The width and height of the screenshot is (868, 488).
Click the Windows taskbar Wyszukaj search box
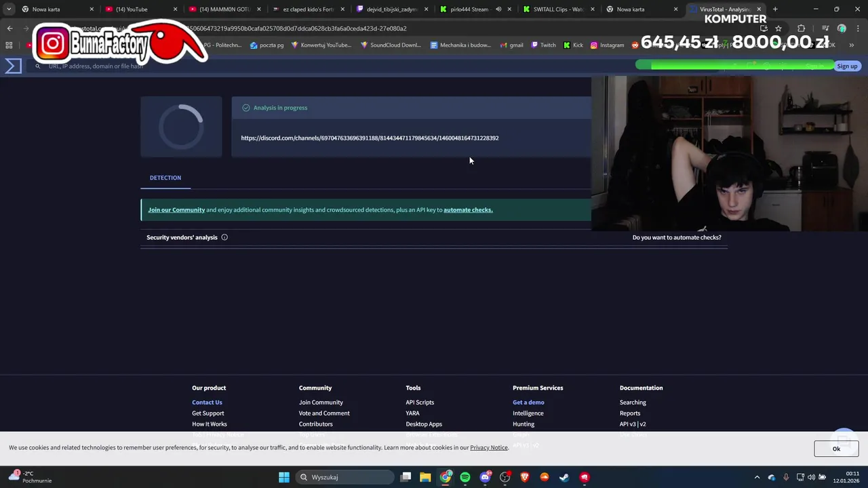pyautogui.click(x=344, y=477)
